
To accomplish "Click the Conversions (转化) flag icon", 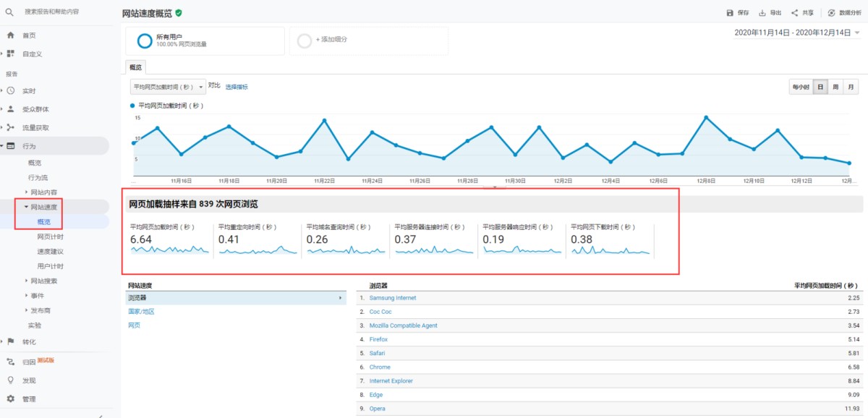I will point(10,341).
